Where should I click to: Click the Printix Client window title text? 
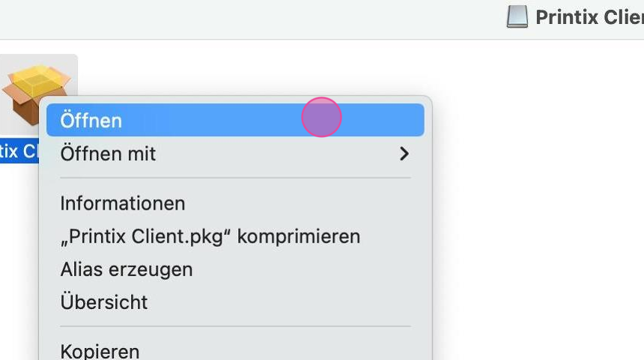(589, 16)
